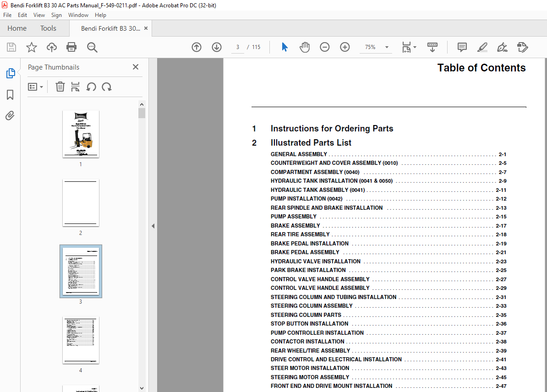Screen dimensions: 547x392
Task: Select page 2 blank thumbnail
Action: click(x=81, y=202)
